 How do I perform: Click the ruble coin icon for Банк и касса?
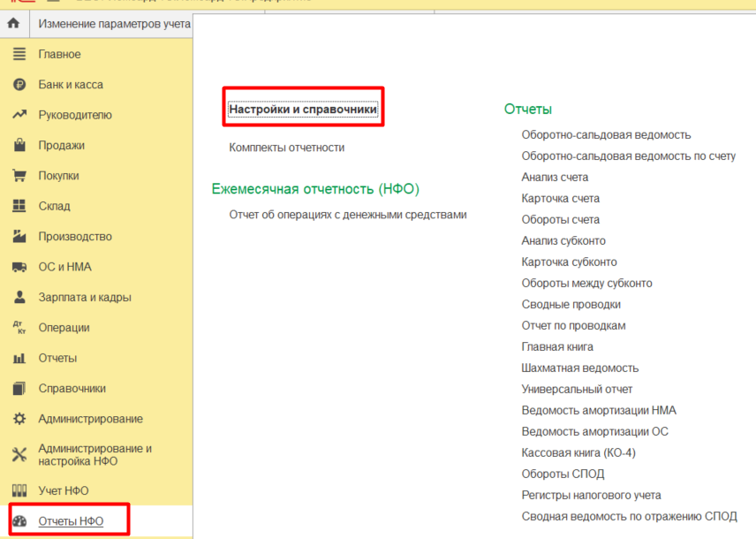click(x=19, y=85)
